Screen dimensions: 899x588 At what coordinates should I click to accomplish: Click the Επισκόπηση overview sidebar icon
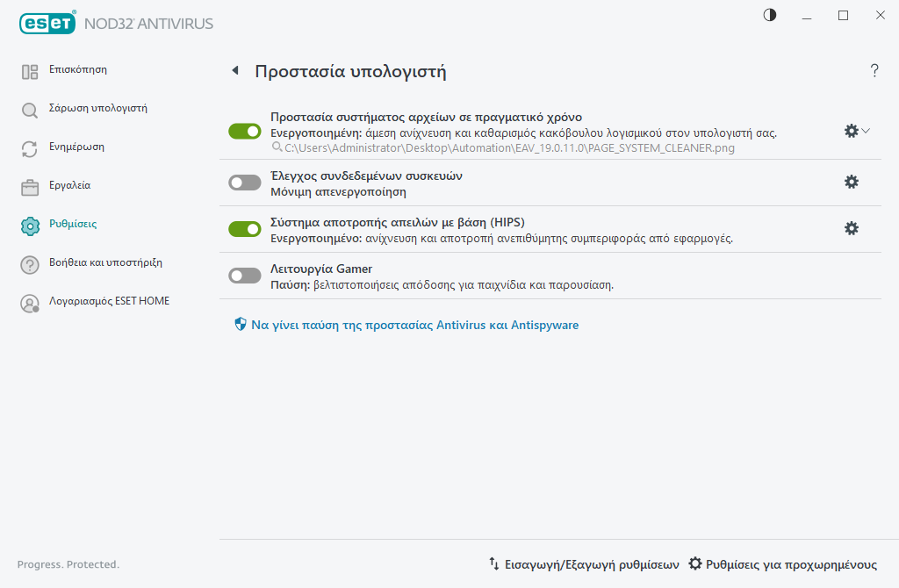[x=30, y=72]
